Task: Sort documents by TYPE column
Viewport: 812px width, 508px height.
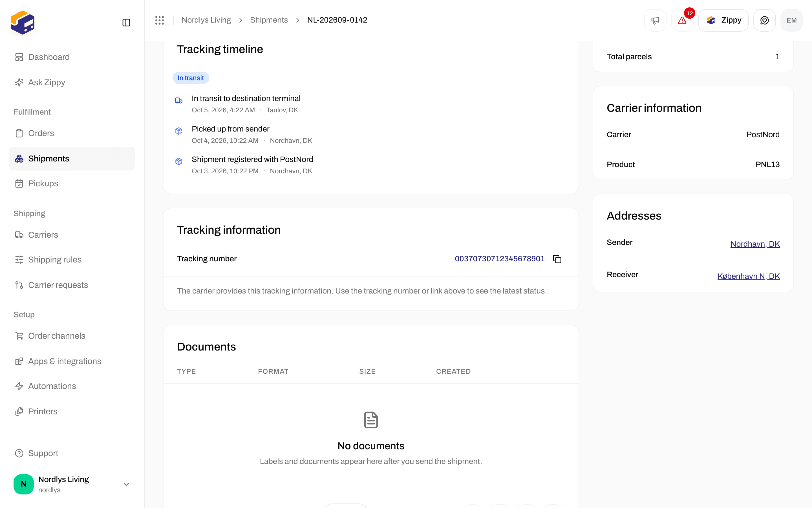Action: tap(187, 371)
